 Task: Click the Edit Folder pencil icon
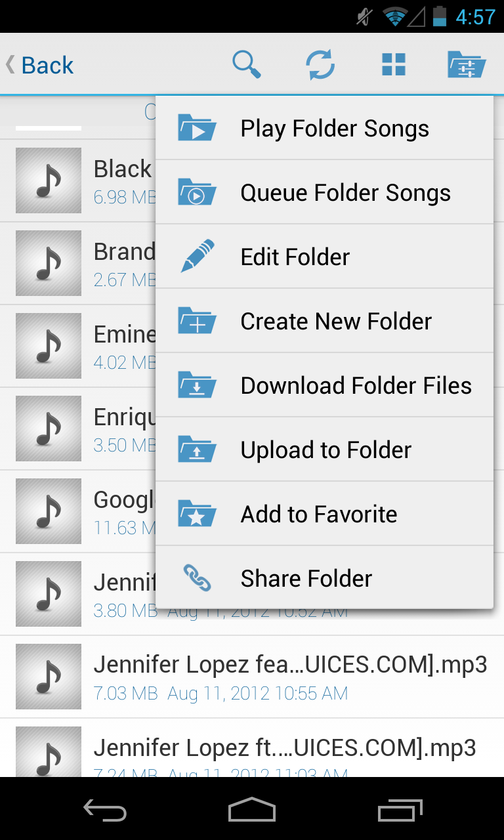tap(198, 257)
